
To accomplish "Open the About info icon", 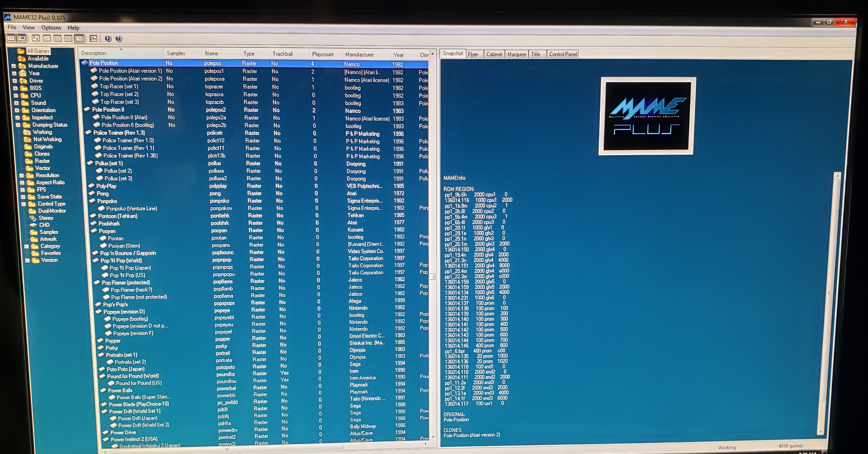I will click(x=108, y=38).
